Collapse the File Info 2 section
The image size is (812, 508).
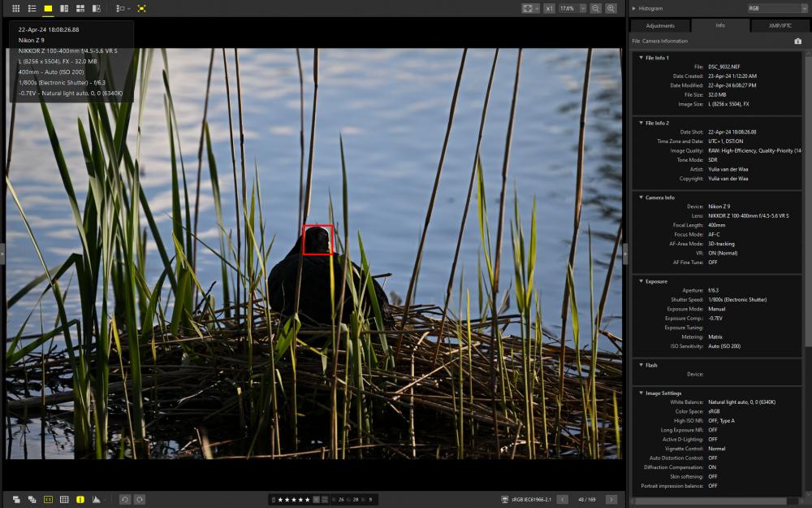(641, 123)
